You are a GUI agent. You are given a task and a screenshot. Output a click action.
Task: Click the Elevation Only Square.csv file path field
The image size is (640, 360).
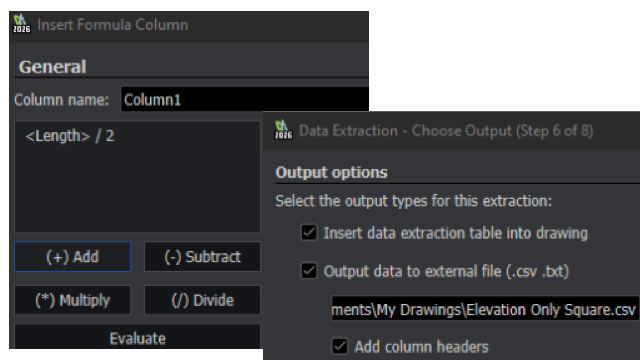(485, 309)
